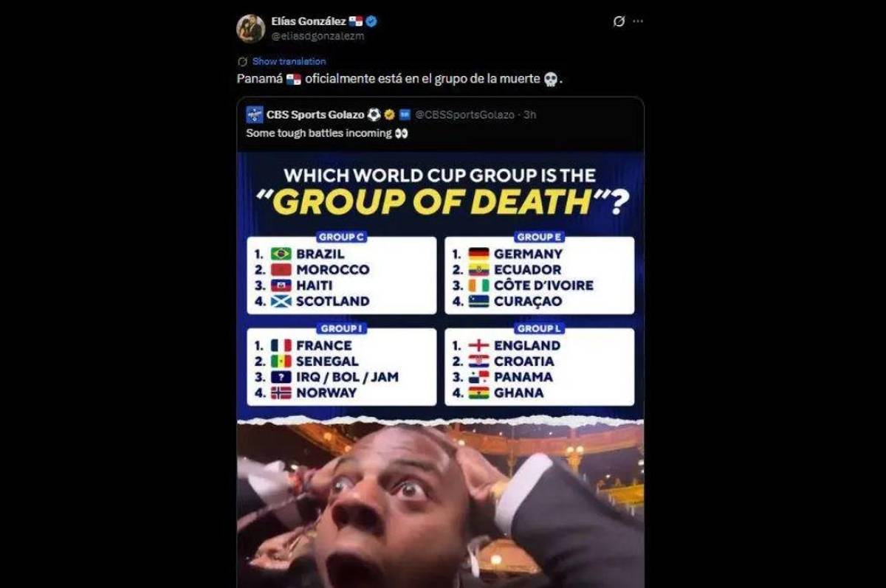Click the gold verified badge on CBS Sports Golazo
Viewport: 886px width, 588px height.
[x=388, y=114]
